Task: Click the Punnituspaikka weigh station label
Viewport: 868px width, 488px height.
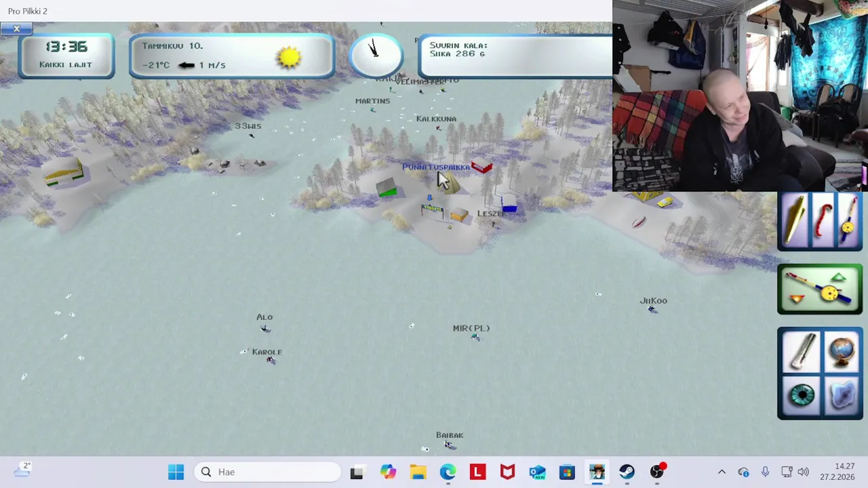Action: tap(435, 167)
